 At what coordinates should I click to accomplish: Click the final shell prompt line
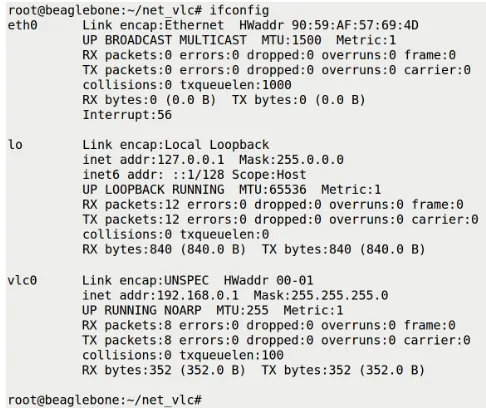click(x=105, y=400)
